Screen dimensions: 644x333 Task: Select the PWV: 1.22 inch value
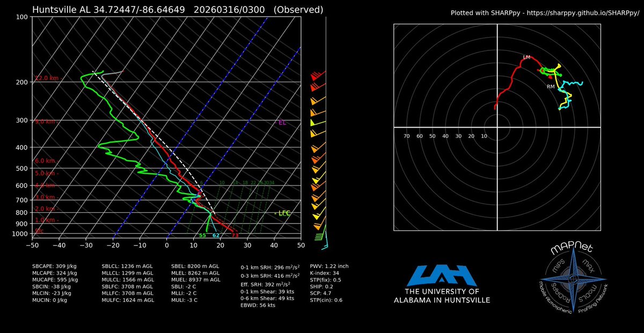click(330, 265)
